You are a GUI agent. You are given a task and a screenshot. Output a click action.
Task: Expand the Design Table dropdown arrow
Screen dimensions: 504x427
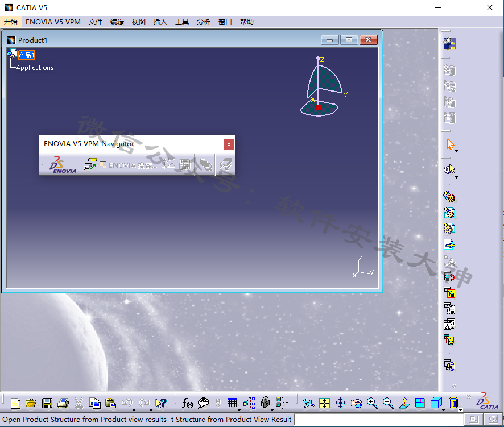[x=239, y=409]
